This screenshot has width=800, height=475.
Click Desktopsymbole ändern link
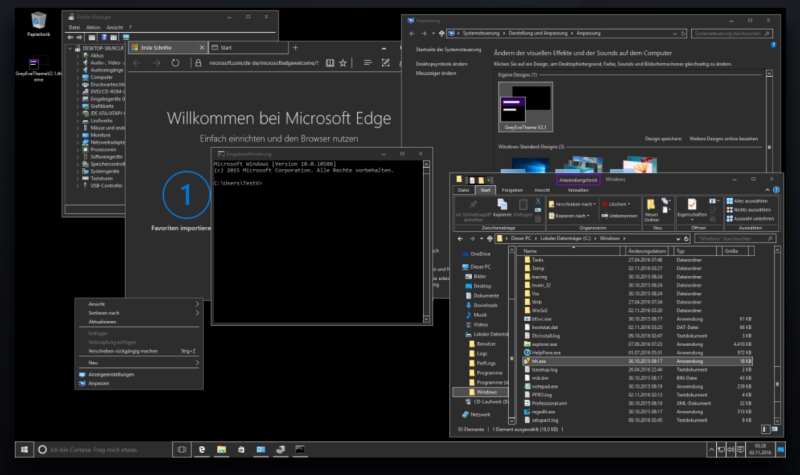[x=441, y=64]
